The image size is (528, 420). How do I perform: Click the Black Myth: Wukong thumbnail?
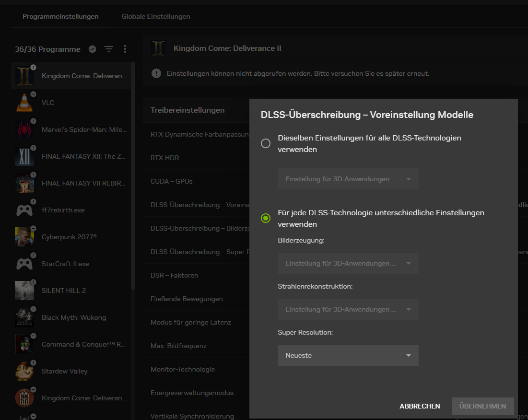[24, 317]
